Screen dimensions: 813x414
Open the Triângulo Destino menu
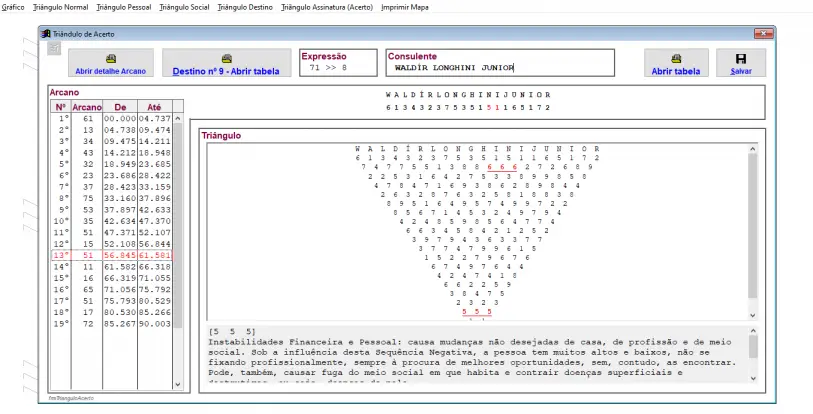(x=245, y=7)
